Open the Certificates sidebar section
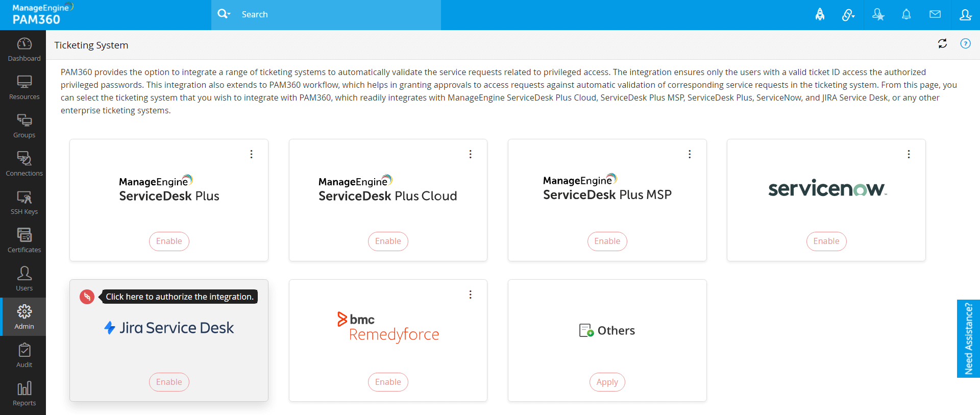Image resolution: width=980 pixels, height=415 pixels. (x=24, y=241)
